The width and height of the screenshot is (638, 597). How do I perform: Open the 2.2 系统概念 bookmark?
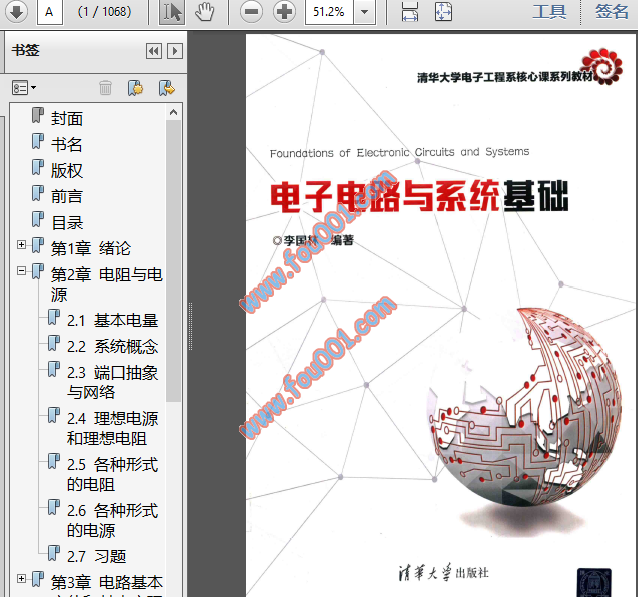pyautogui.click(x=112, y=347)
